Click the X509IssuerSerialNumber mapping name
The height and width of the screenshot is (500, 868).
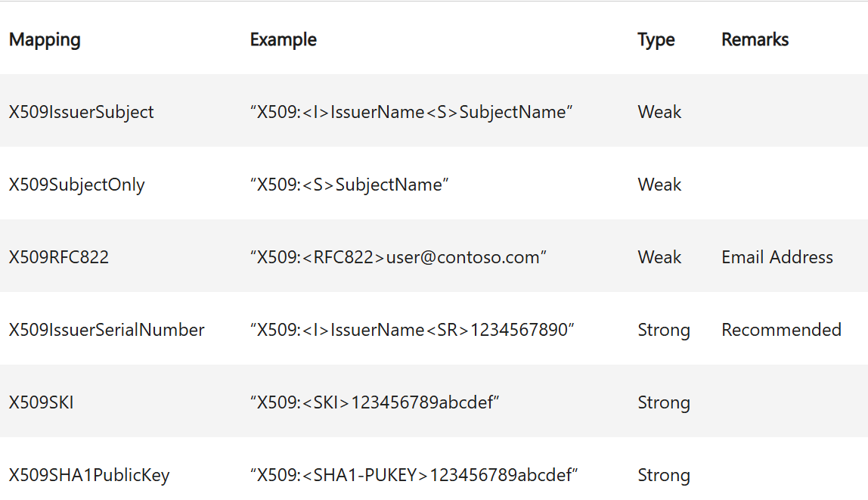point(107,330)
